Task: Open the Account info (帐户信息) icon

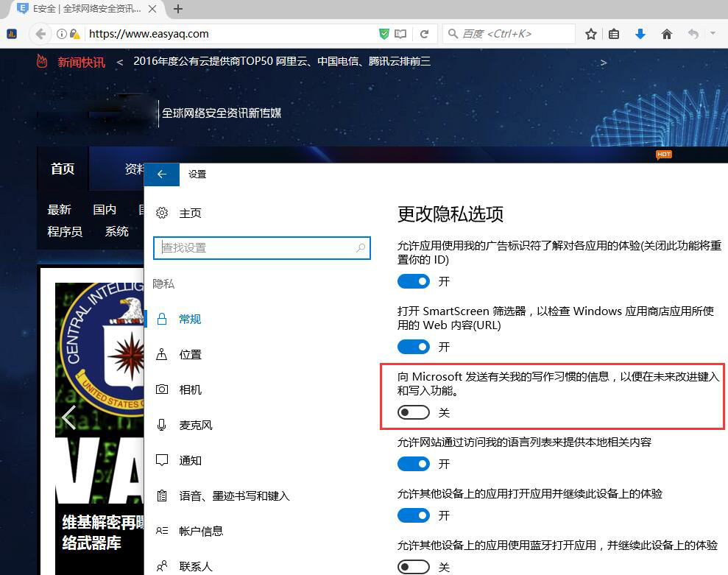Action: point(161,530)
